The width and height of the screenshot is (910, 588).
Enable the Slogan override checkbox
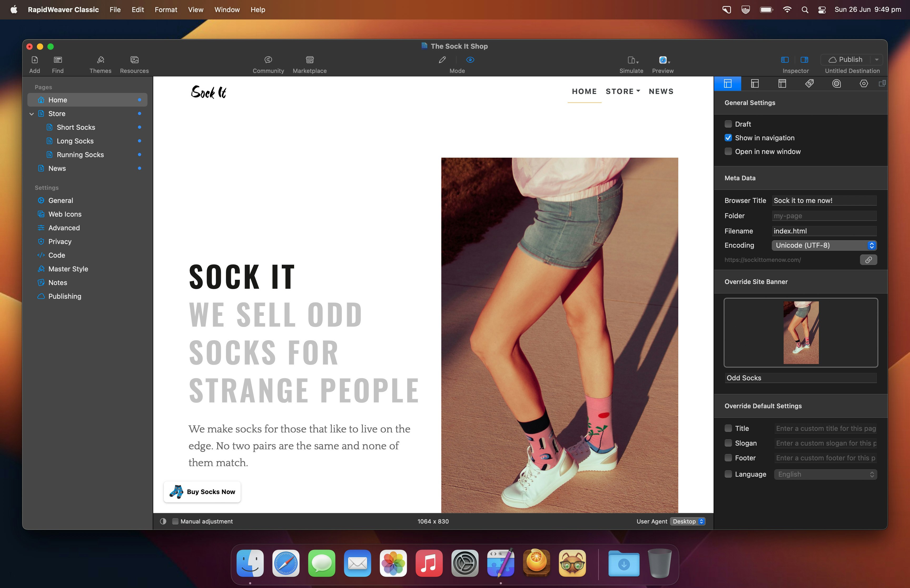(x=728, y=443)
